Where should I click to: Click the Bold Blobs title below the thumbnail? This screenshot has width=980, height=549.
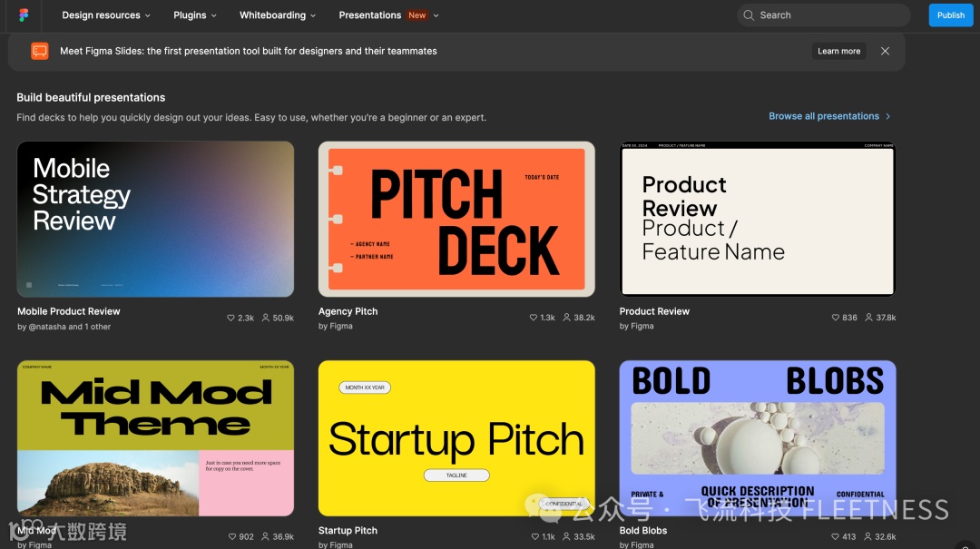[643, 530]
